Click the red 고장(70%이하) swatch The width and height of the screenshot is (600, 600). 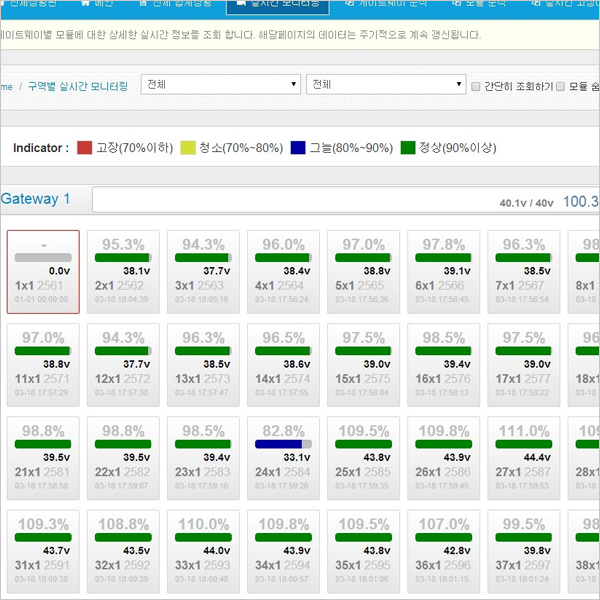[84, 148]
